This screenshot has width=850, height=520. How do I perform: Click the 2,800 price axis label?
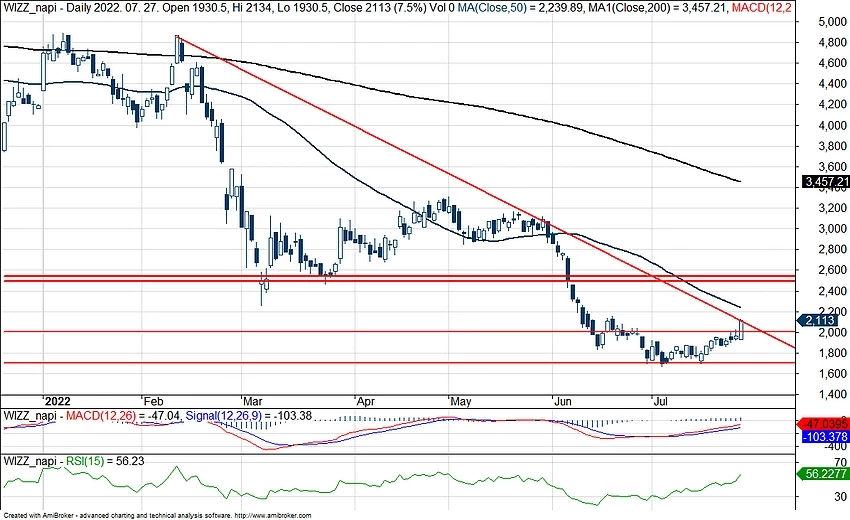(833, 249)
